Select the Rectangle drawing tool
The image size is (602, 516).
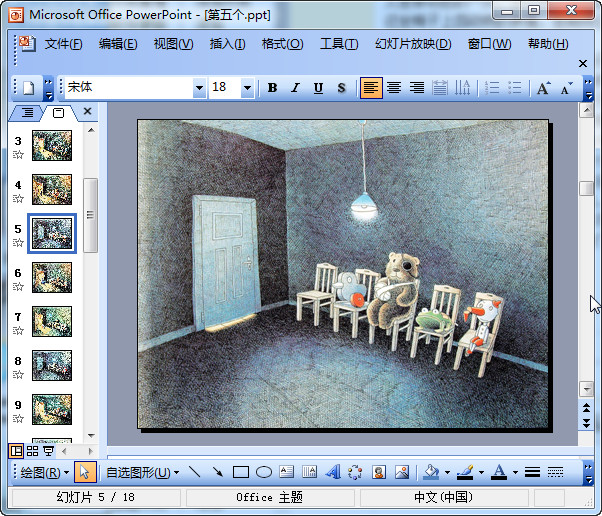pos(241,472)
